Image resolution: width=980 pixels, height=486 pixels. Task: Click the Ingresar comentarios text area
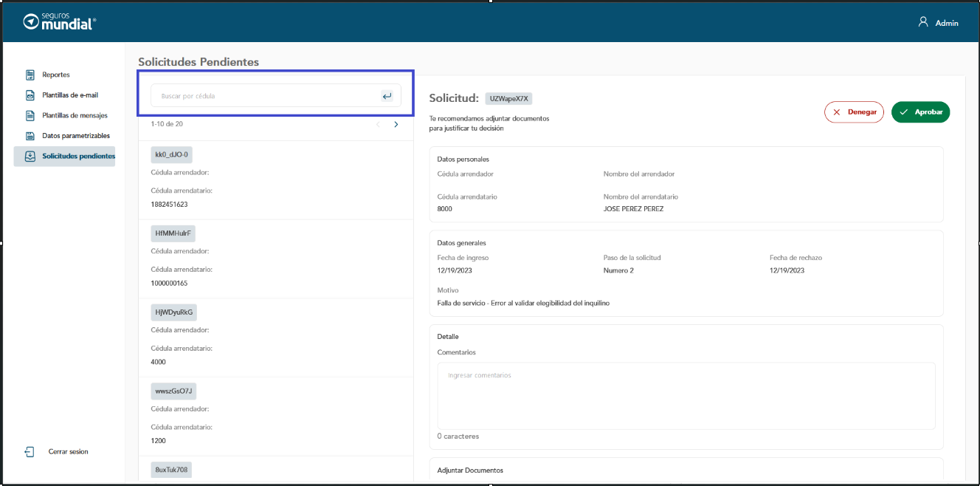tap(686, 396)
